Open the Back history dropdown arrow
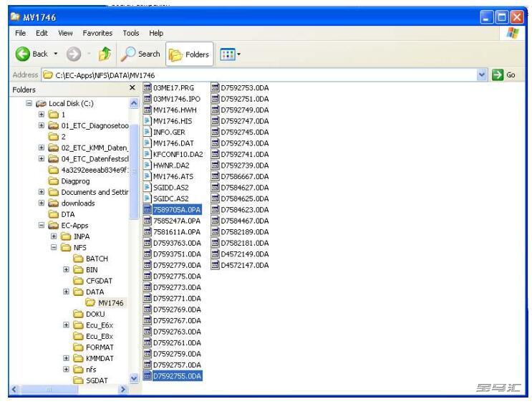 56,54
